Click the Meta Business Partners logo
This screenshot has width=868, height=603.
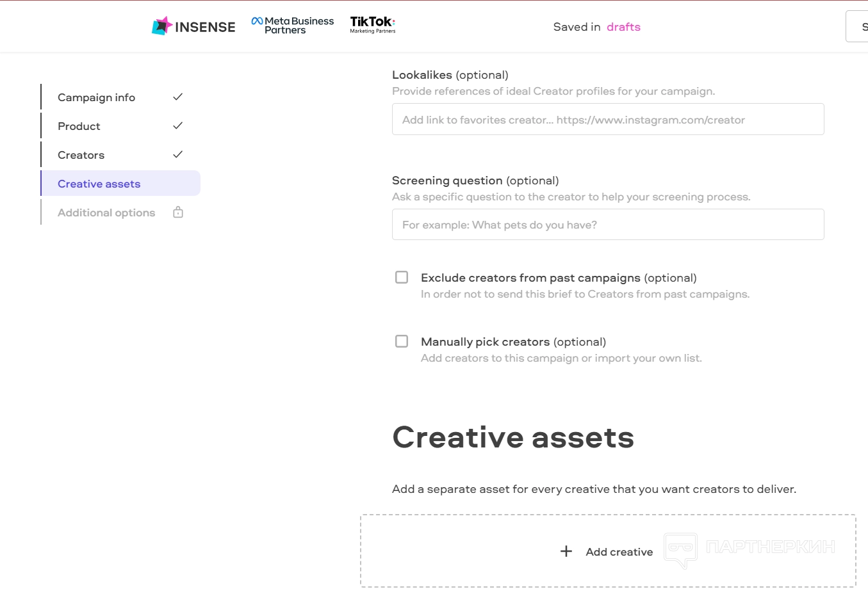click(x=293, y=26)
